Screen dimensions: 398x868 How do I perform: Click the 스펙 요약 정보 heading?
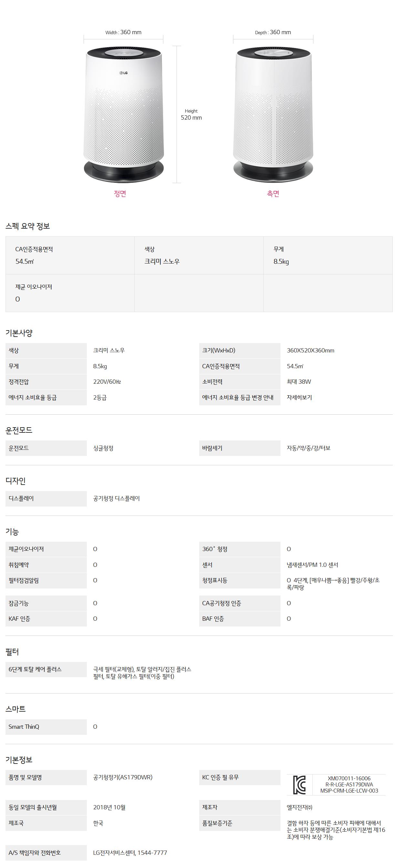28,226
